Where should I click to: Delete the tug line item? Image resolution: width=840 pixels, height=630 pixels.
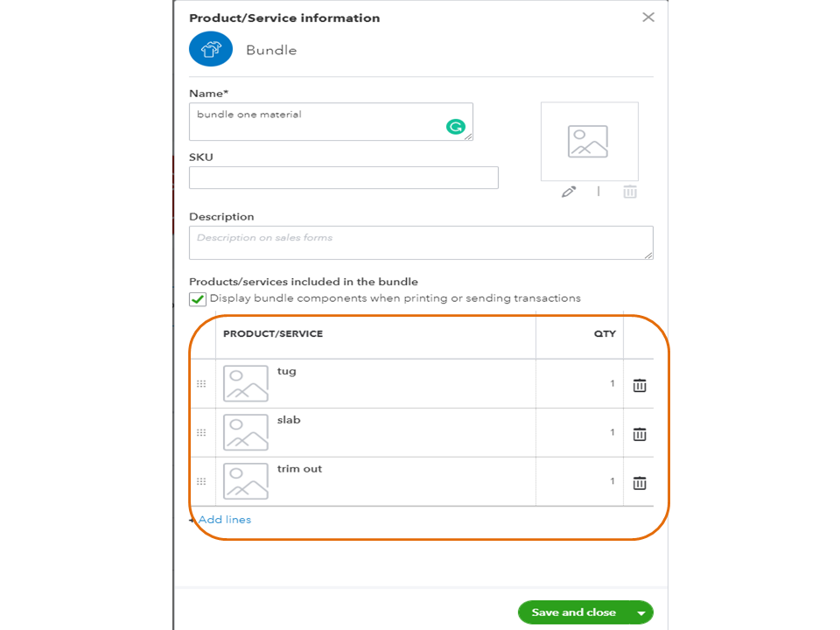click(640, 385)
